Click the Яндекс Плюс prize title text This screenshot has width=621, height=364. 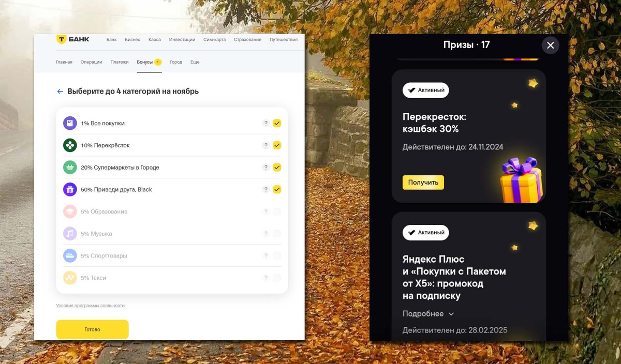pos(454,278)
